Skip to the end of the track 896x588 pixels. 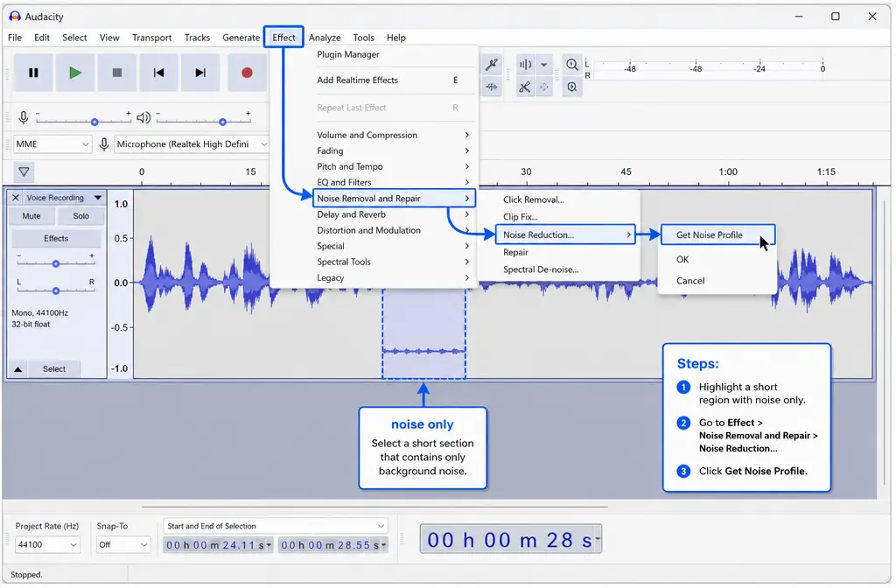coord(200,73)
